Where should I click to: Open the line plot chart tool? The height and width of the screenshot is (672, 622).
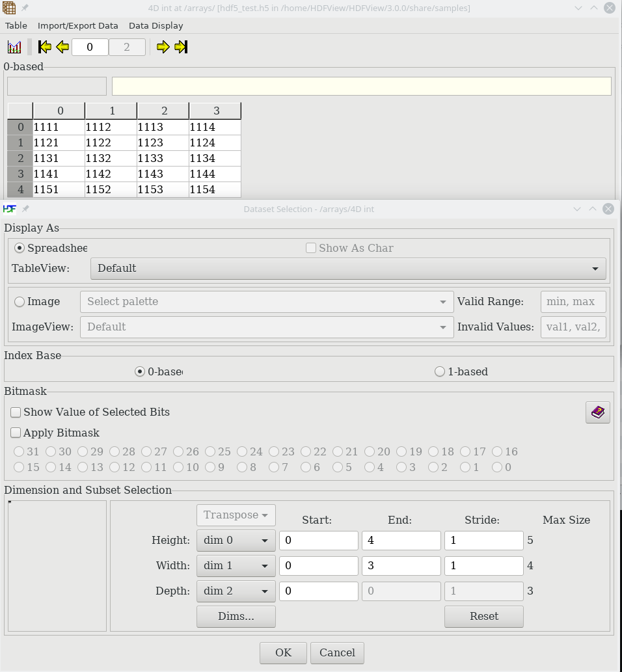[x=14, y=47]
